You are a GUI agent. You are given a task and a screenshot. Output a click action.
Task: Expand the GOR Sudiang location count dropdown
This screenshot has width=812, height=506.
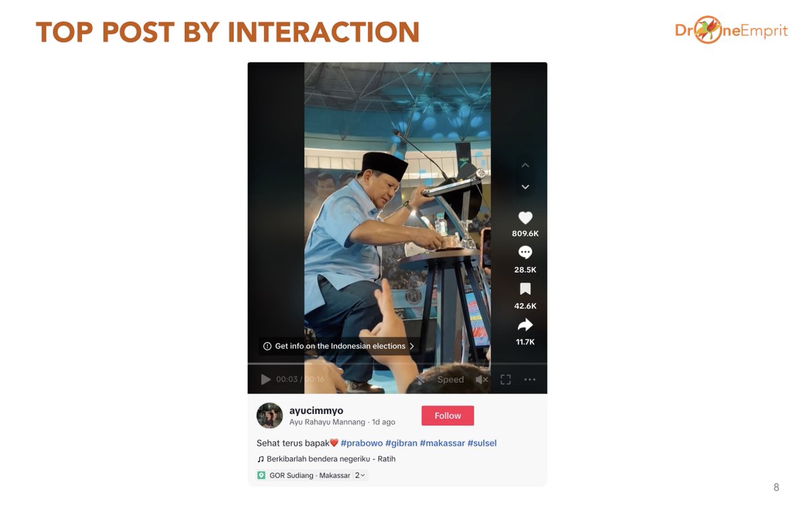click(x=360, y=476)
